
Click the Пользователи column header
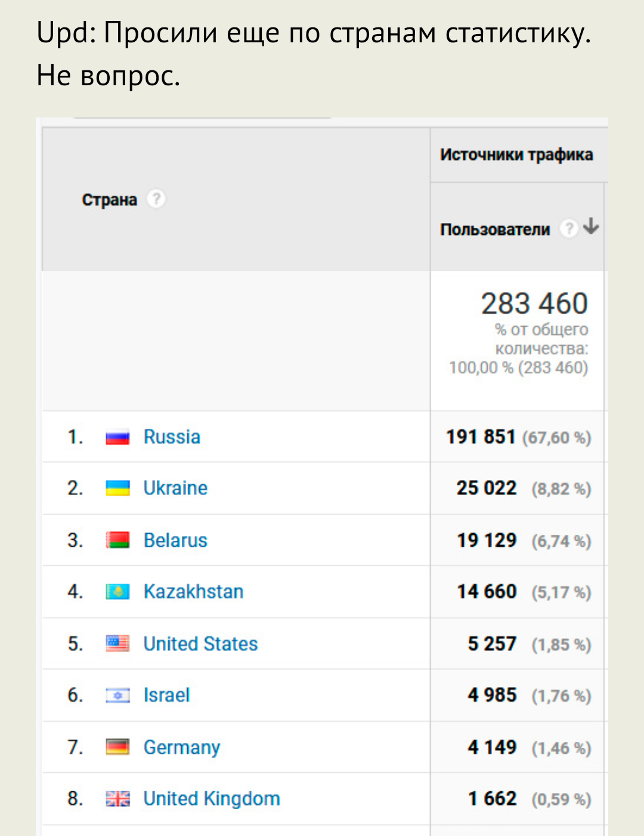pos(495,230)
